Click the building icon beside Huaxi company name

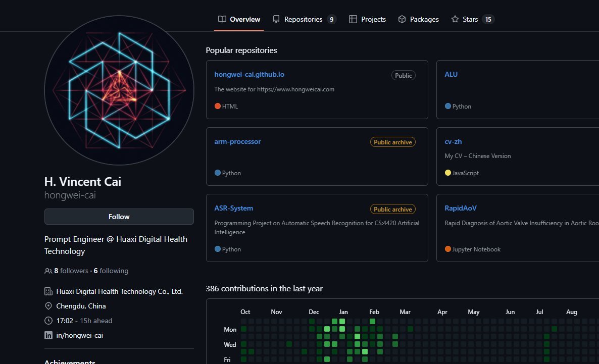(48, 291)
